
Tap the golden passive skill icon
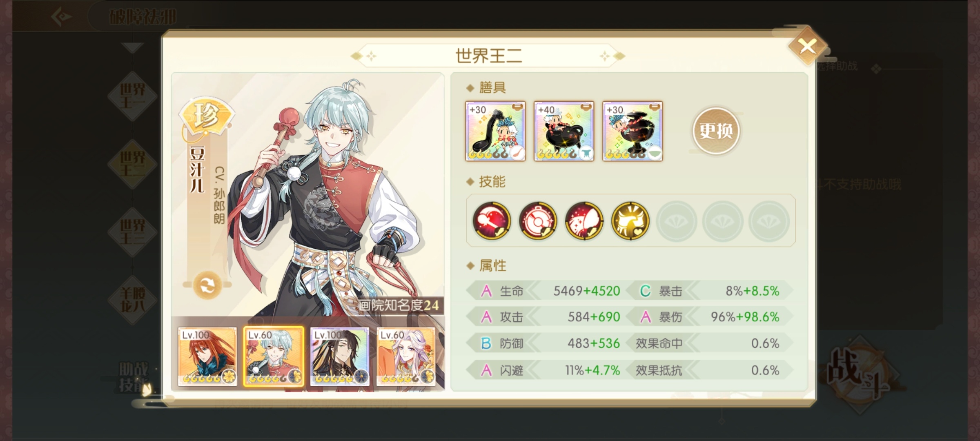pos(630,220)
